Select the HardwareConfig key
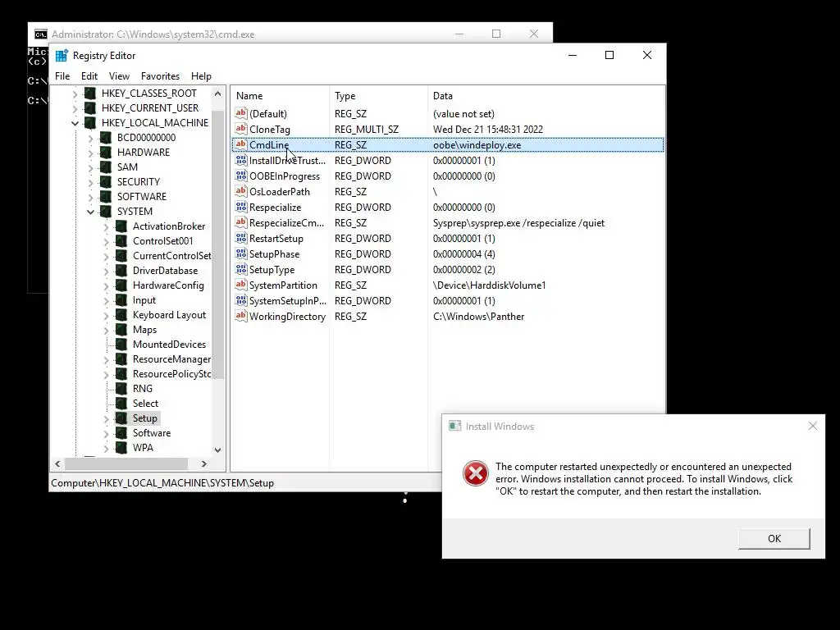840x630 pixels. tap(168, 285)
